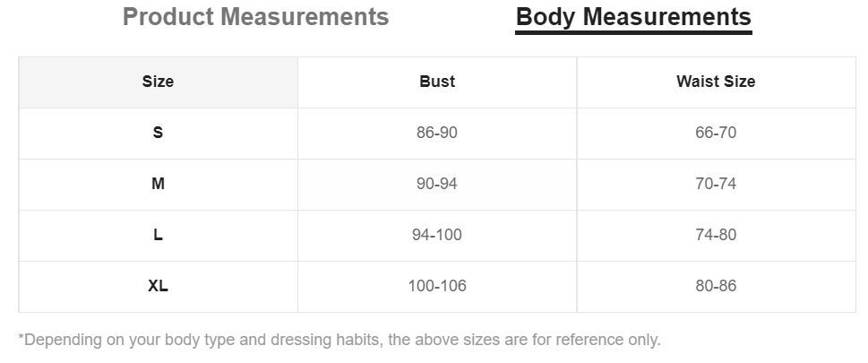This screenshot has height=363, width=868.
Task: Click the word "Depending" in the footnote
Action: tap(58, 340)
